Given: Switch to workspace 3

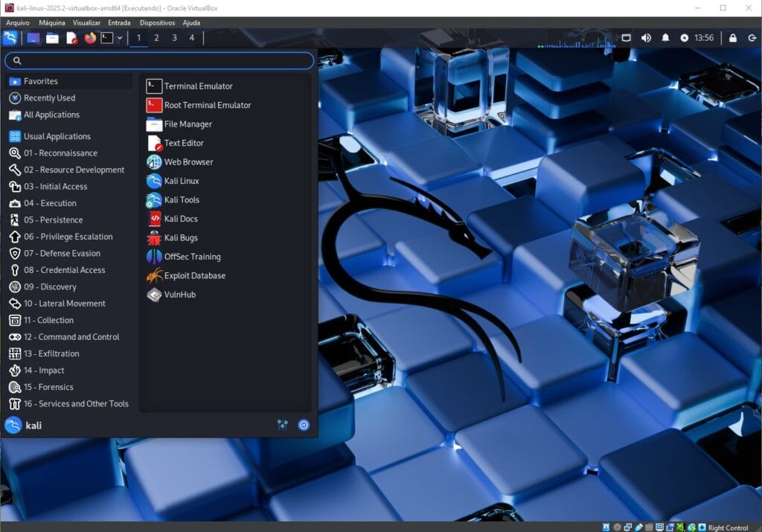Looking at the screenshot, I should [x=174, y=38].
